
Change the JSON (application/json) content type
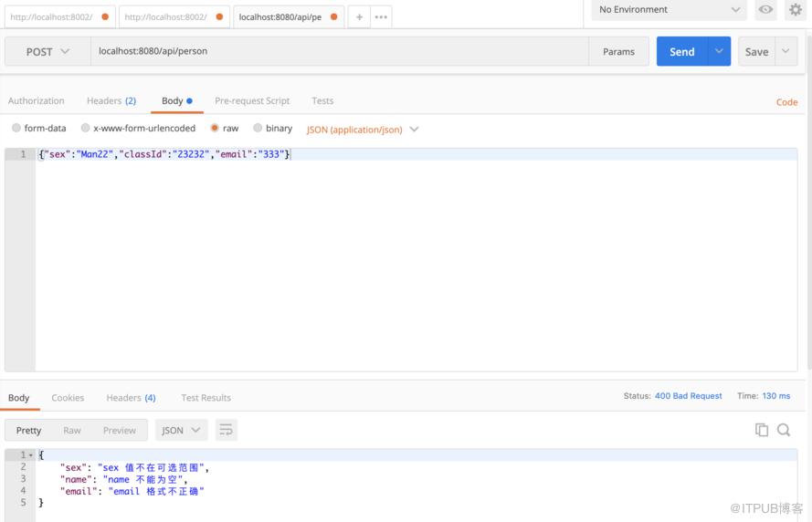[x=362, y=130]
